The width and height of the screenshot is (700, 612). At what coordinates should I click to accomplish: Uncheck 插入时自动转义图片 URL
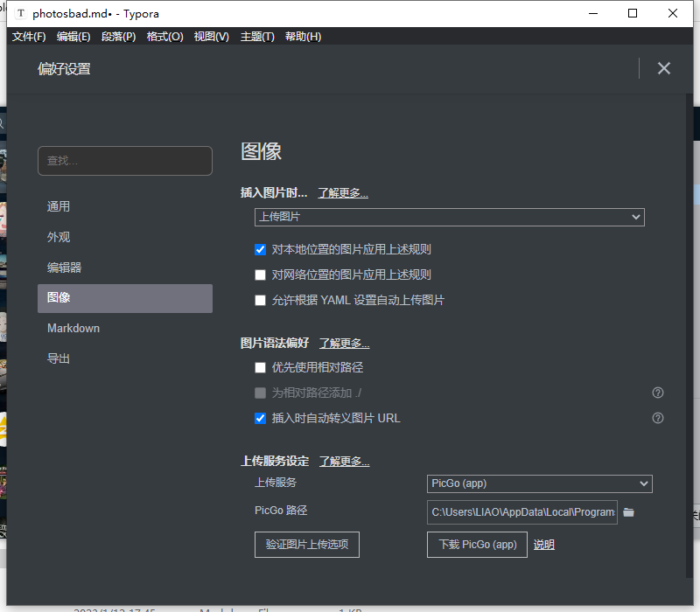[260, 418]
